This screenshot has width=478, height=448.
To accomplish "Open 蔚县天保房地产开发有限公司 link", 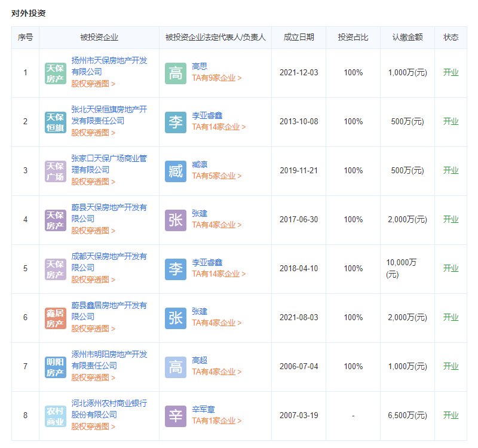I will coord(109,213).
